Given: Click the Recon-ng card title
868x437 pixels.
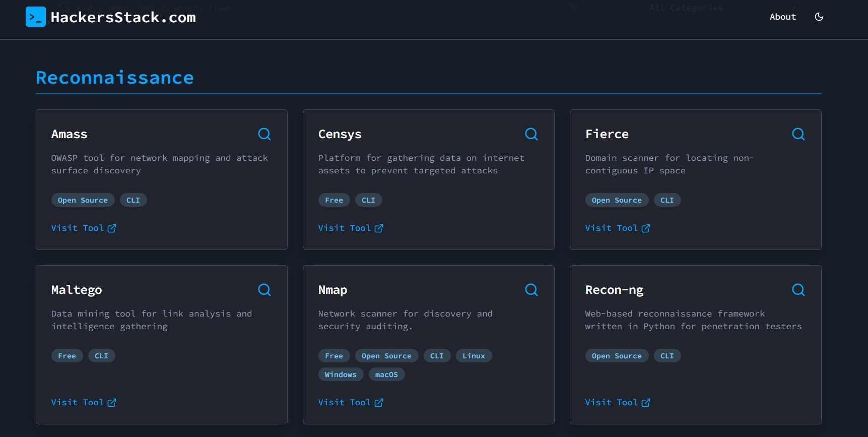Looking at the screenshot, I should (615, 290).
